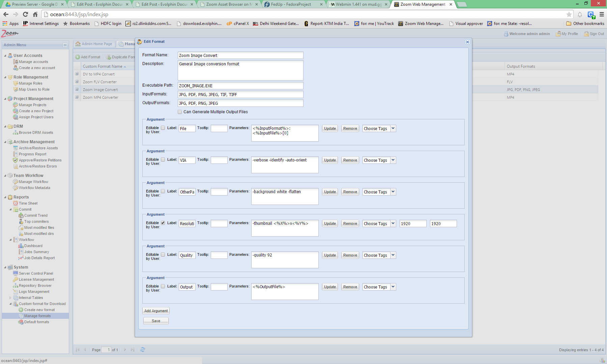This screenshot has height=364, width=607.
Task: Open Choose Tags dropdown for Output argument
Action: point(393,287)
